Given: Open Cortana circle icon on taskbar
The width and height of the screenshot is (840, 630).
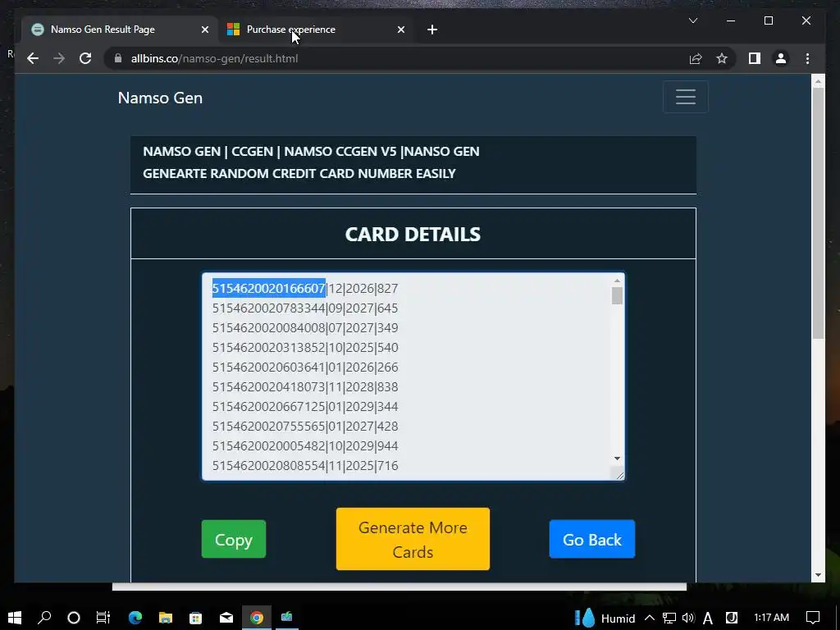Looking at the screenshot, I should click(x=74, y=618).
